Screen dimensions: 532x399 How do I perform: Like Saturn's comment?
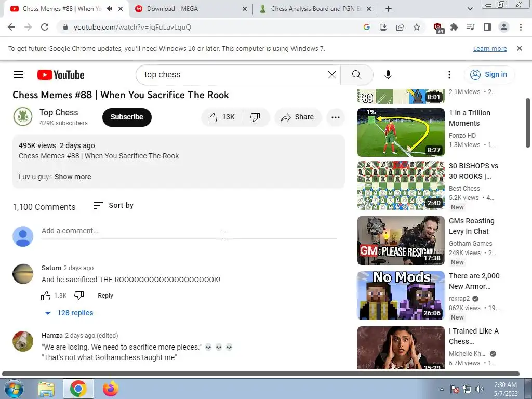pyautogui.click(x=46, y=296)
